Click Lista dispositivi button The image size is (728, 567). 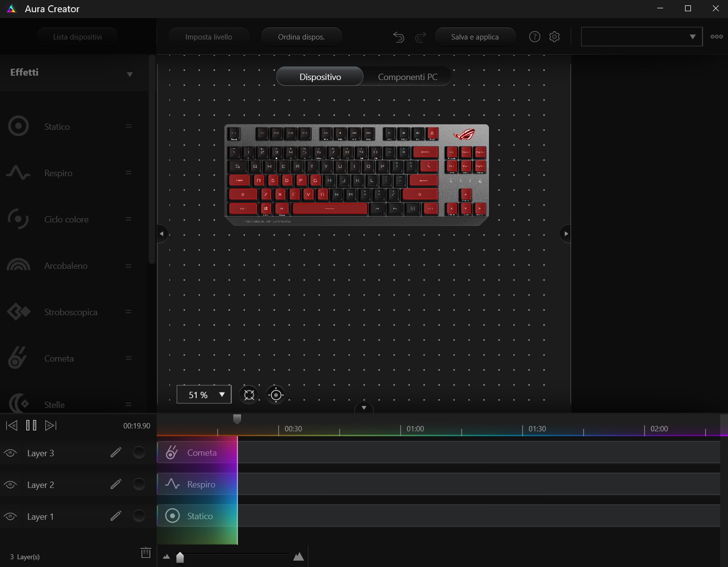coord(78,37)
